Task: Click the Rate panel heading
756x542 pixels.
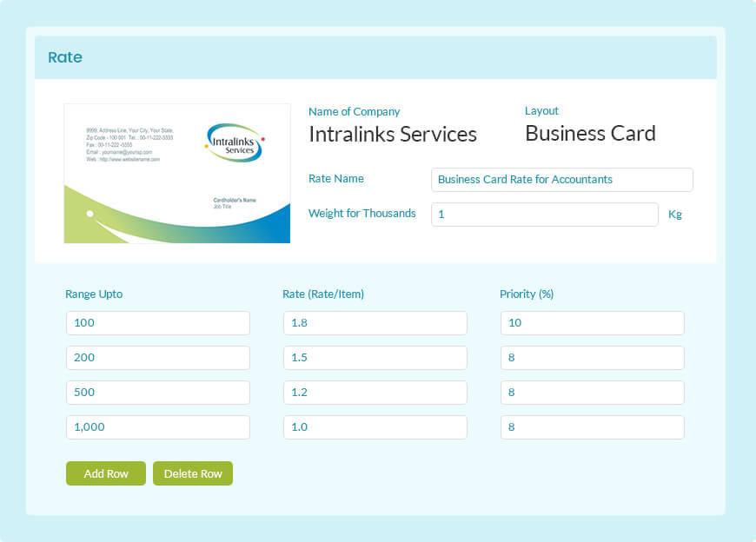Action: point(65,57)
